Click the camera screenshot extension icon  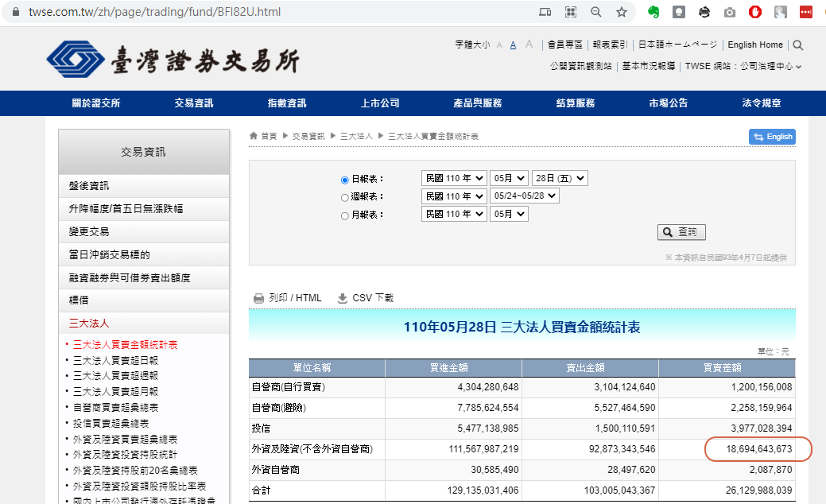point(730,12)
